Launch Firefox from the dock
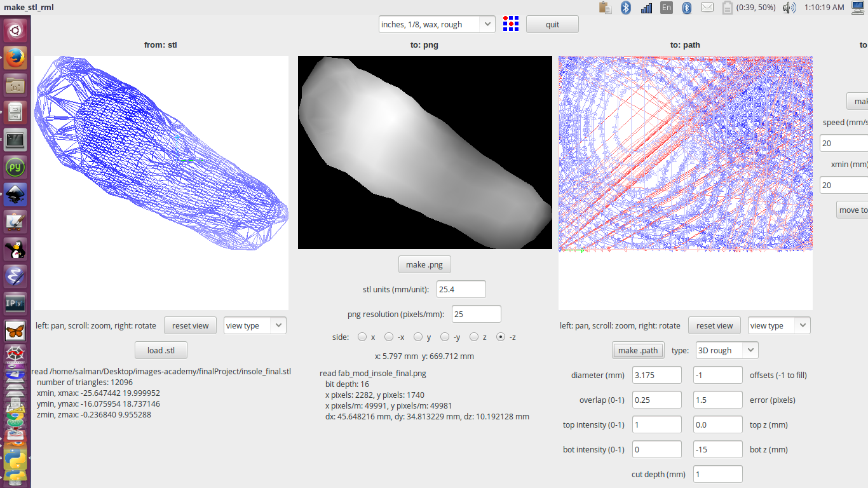Viewport: 868px width, 488px height. pyautogui.click(x=15, y=57)
